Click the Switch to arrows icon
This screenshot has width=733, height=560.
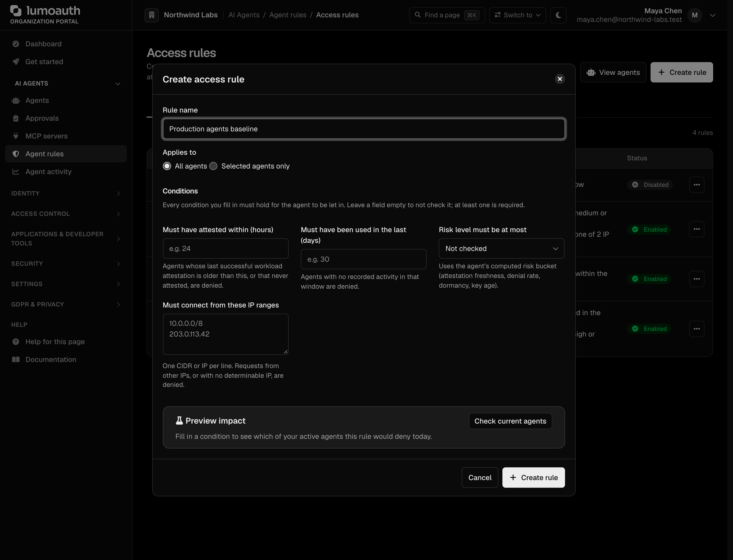tap(497, 15)
